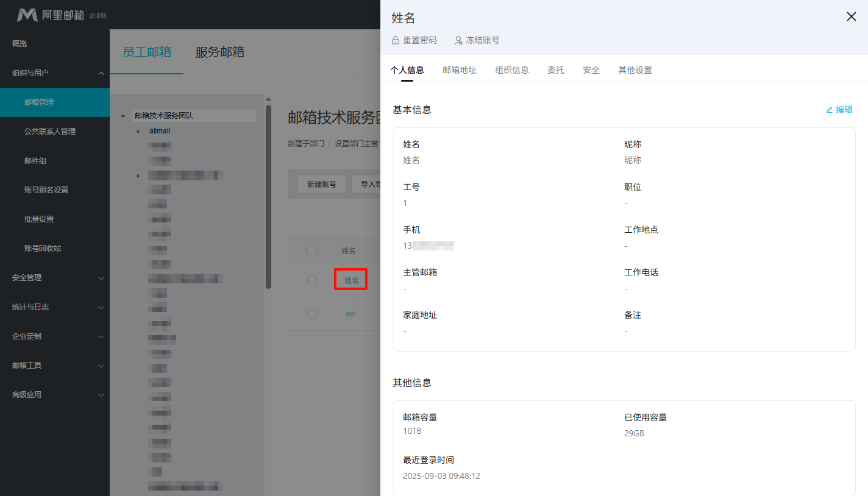Check the box for the 姓名 row
The height and width of the screenshot is (496, 868).
coord(312,280)
